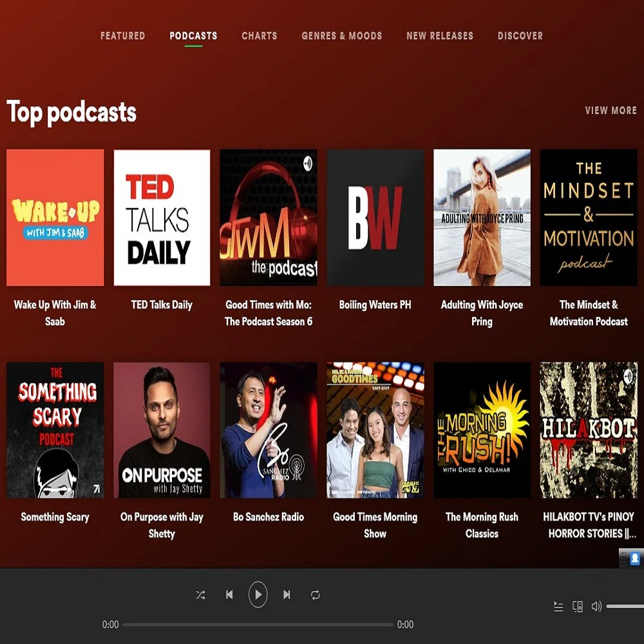Click the 'Something Scary' title text
Image resolution: width=644 pixels, height=644 pixels.
[55, 517]
